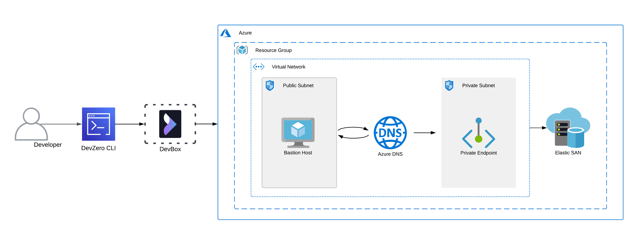Click the DevBox logo icon

(x=170, y=124)
